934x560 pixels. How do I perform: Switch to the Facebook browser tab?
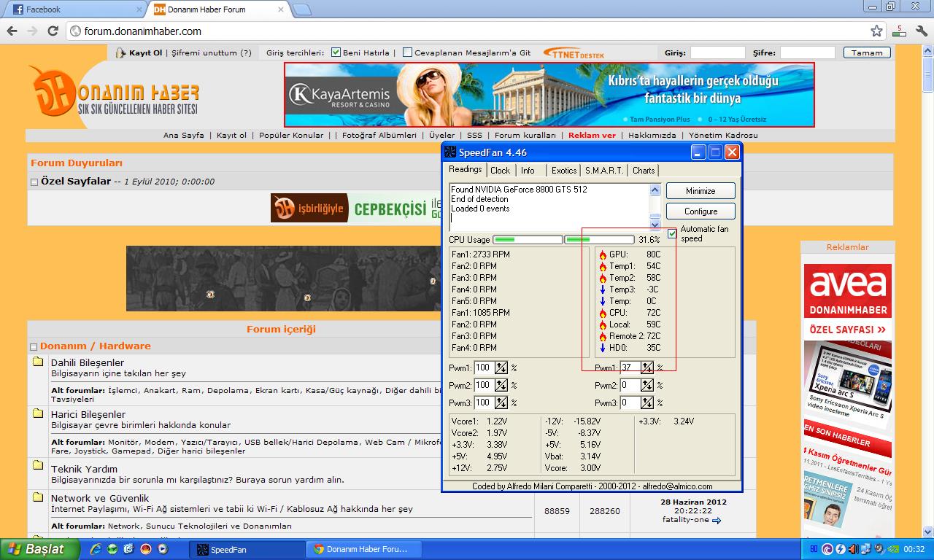(x=73, y=9)
